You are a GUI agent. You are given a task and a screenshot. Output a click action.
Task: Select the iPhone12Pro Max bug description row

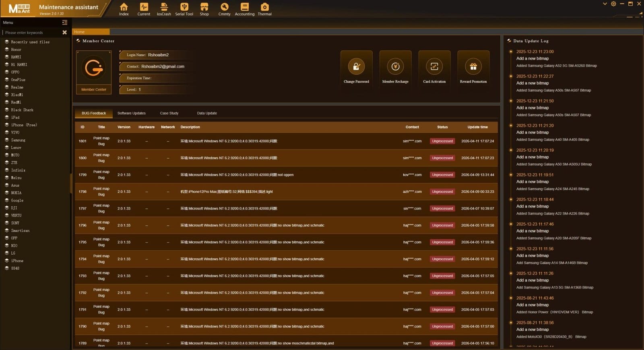coord(286,192)
